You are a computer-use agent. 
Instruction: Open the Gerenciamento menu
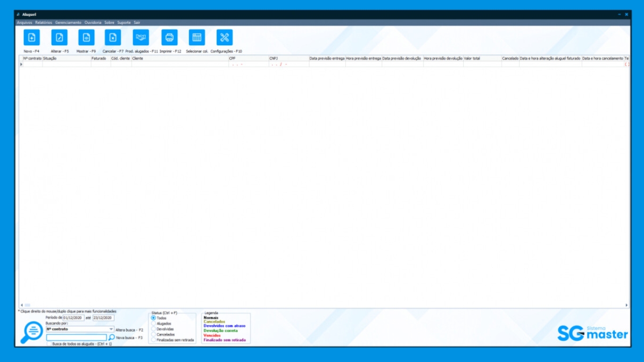(x=68, y=23)
